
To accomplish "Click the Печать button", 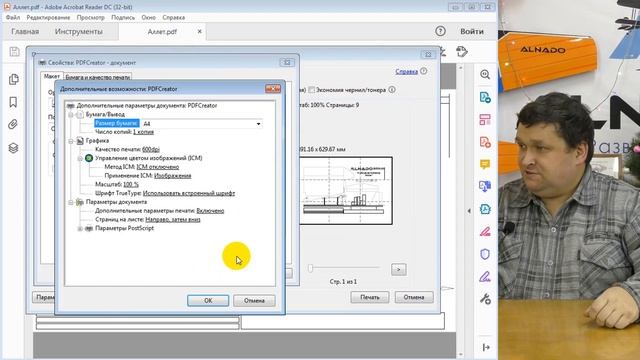I will click(370, 297).
